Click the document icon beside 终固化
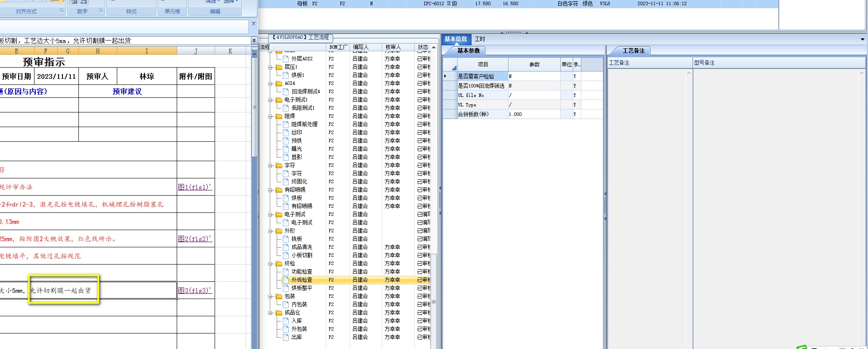 (x=286, y=181)
